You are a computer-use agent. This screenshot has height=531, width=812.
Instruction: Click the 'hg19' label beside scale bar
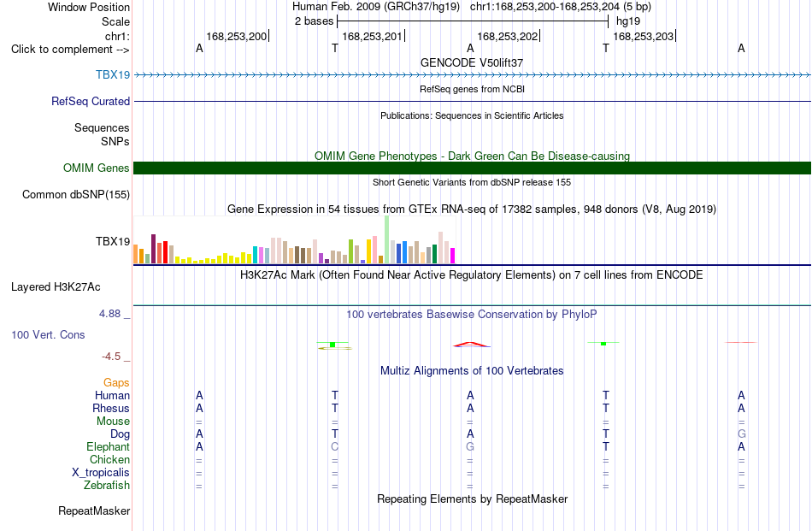(628, 21)
